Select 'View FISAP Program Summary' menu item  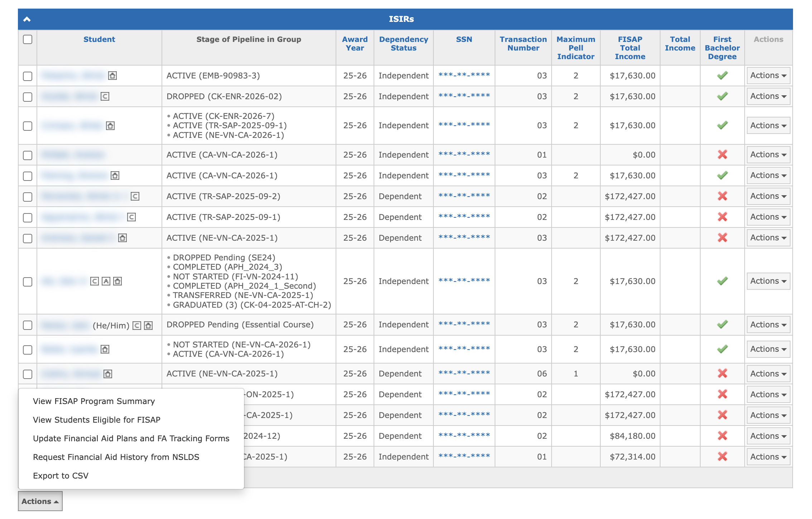coord(94,401)
